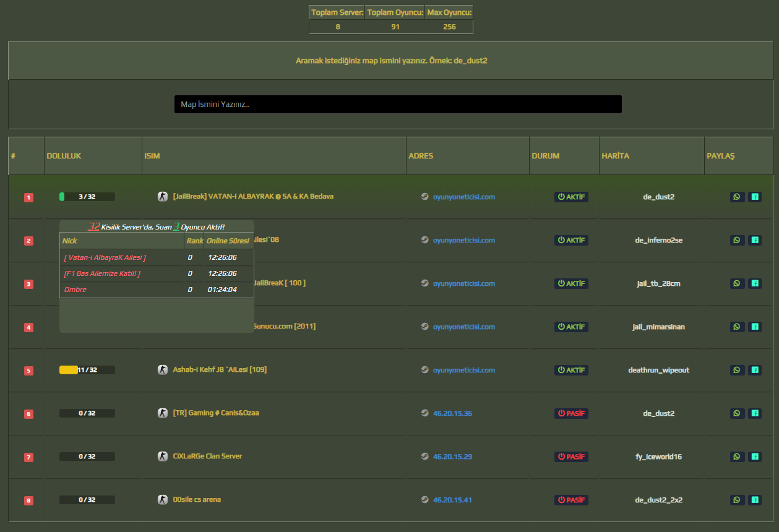The image size is (779, 532).
Task: Share jail_mimarsinan server on Facebook
Action: pos(755,327)
